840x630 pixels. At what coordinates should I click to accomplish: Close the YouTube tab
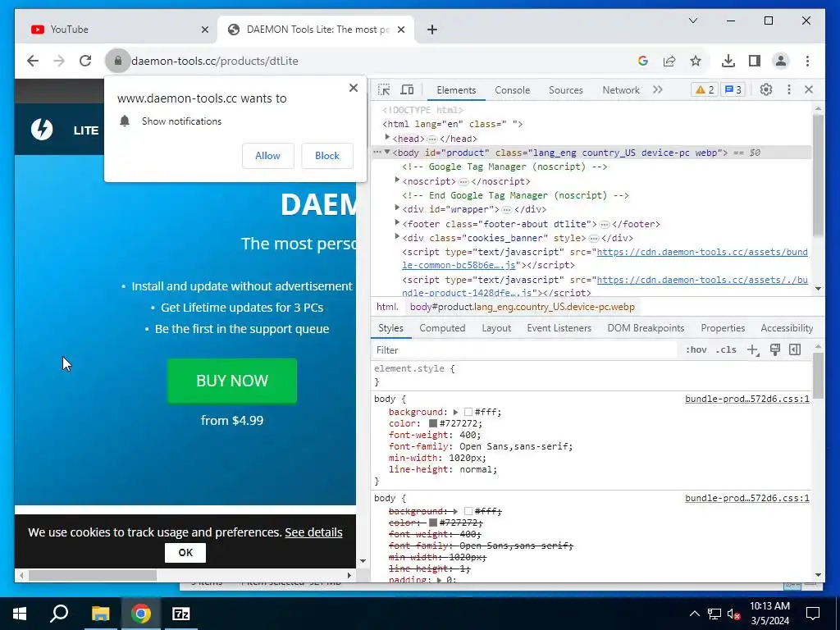click(x=204, y=30)
